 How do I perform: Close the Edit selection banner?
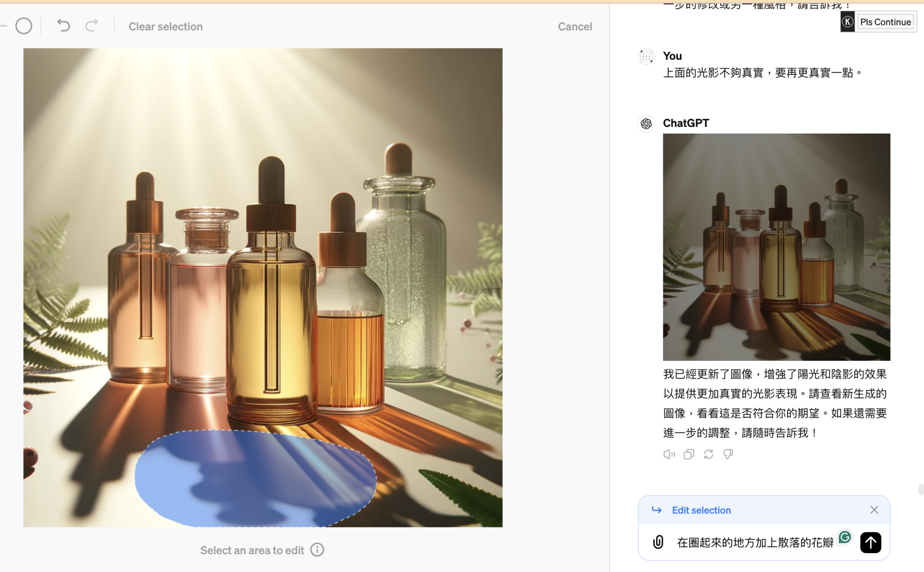point(874,510)
